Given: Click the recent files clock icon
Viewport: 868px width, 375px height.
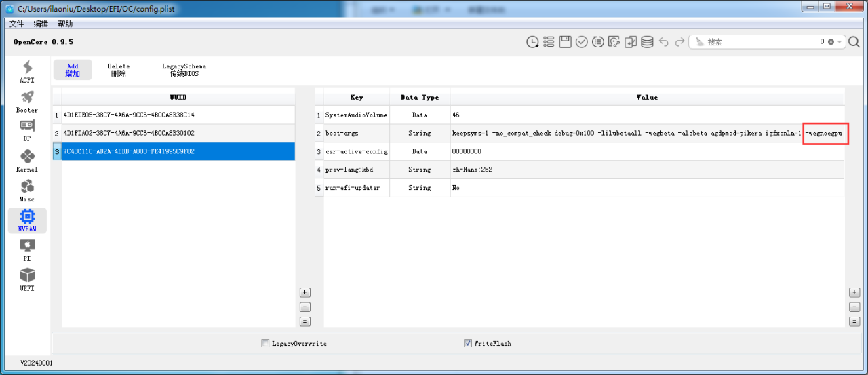Looking at the screenshot, I should (x=533, y=42).
